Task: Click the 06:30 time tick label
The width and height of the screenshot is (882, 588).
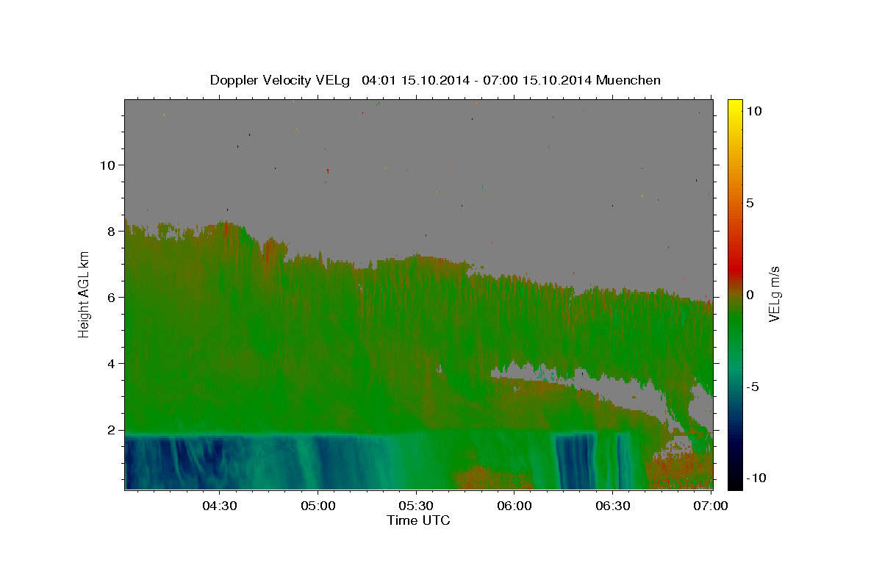Action: coord(612,506)
